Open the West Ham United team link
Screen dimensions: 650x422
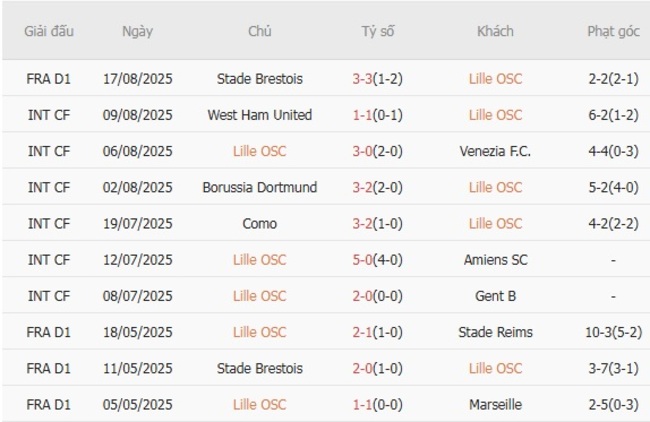tap(259, 115)
